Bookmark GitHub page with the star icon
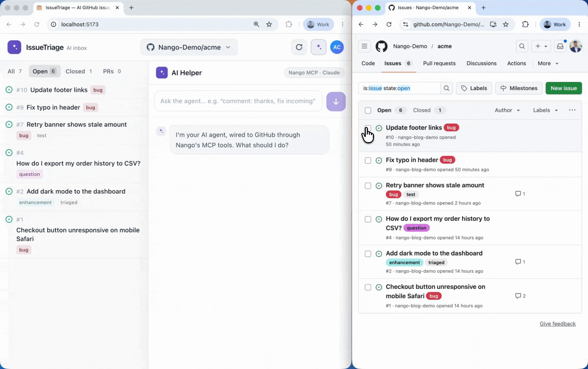Viewport: 588px width, 369px height. click(506, 24)
